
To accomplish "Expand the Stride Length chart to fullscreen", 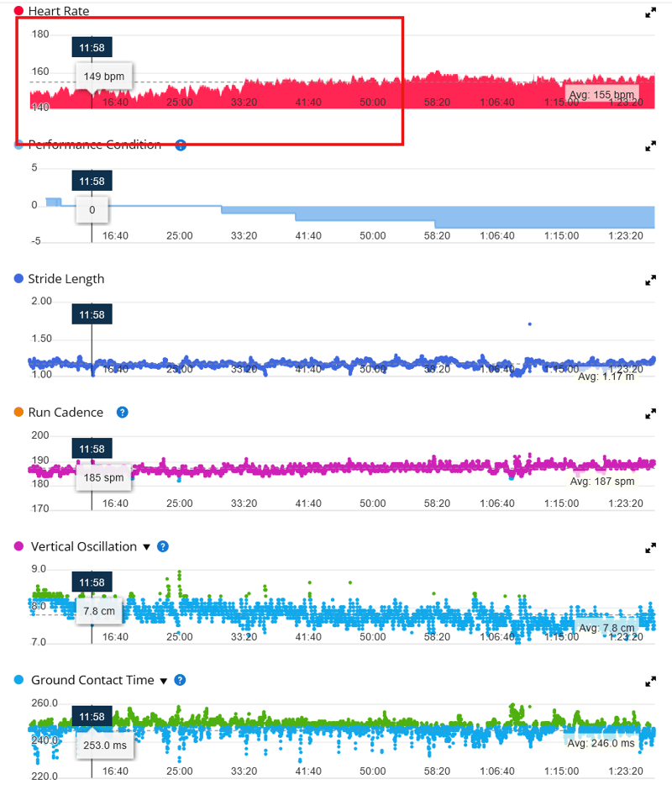I will [651, 280].
